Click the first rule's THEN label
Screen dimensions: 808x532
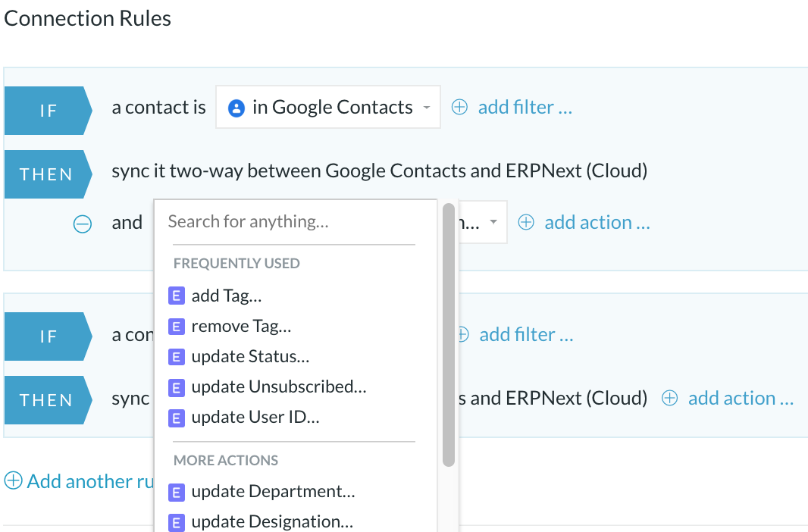tap(48, 174)
